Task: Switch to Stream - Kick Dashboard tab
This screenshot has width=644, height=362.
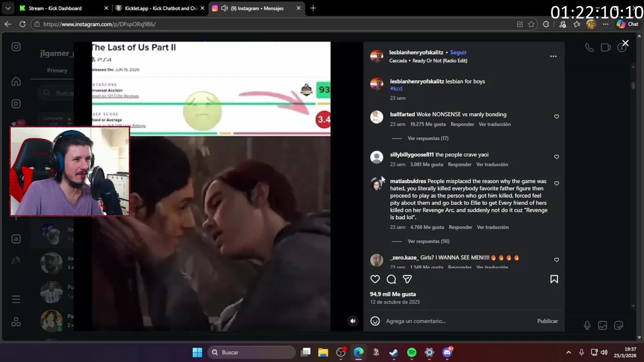Action: click(x=63, y=8)
